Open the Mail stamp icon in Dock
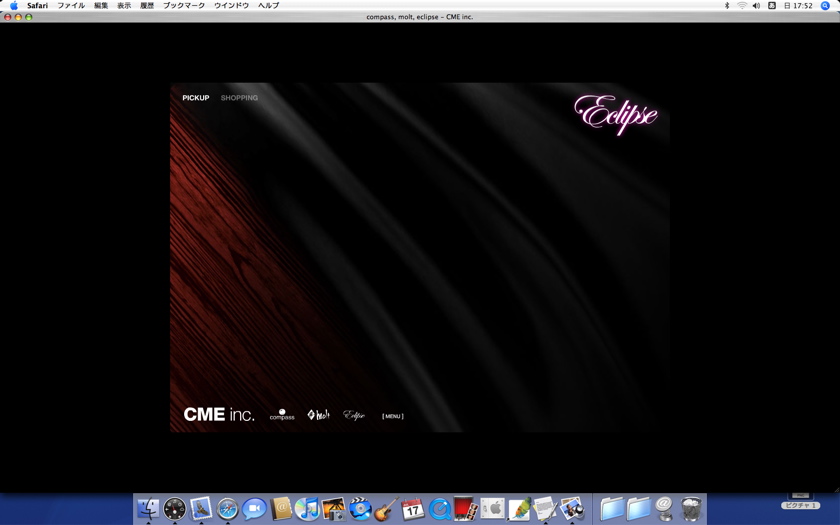 pyautogui.click(x=201, y=508)
